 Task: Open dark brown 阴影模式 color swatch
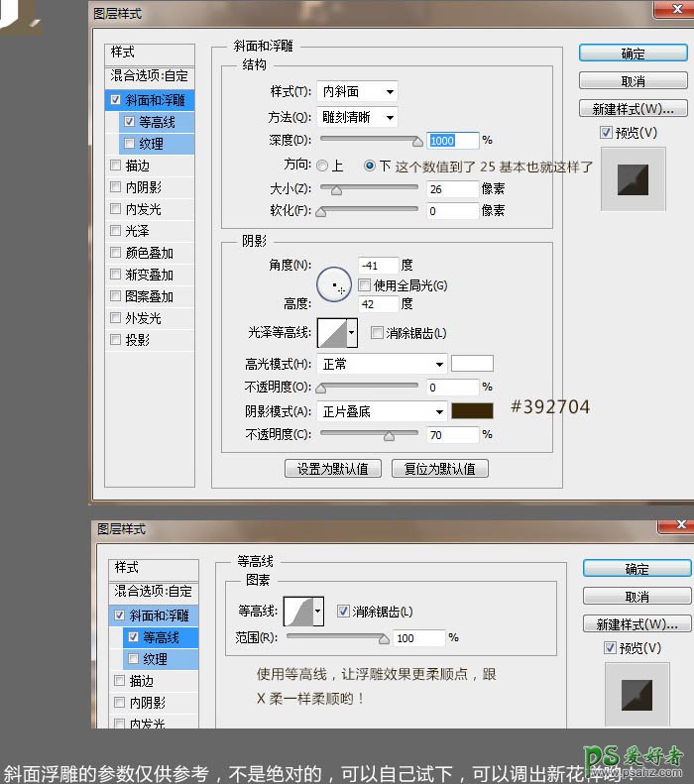tap(472, 410)
